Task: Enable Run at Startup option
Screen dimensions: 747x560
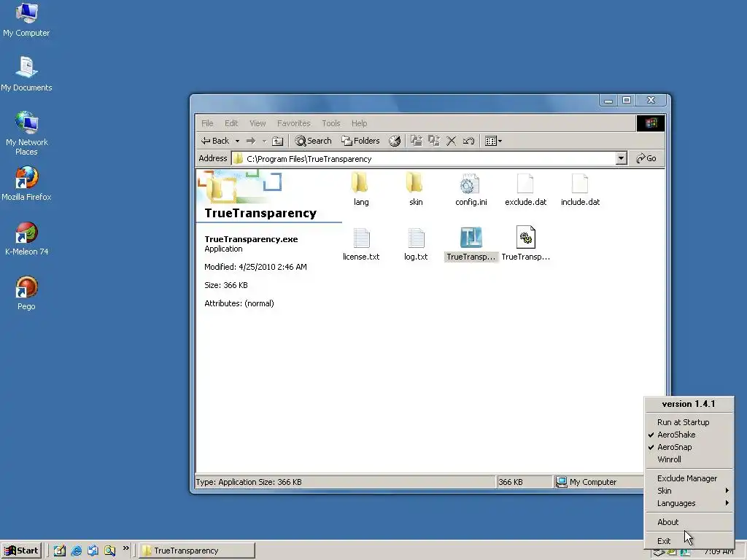Action: [x=689, y=422]
